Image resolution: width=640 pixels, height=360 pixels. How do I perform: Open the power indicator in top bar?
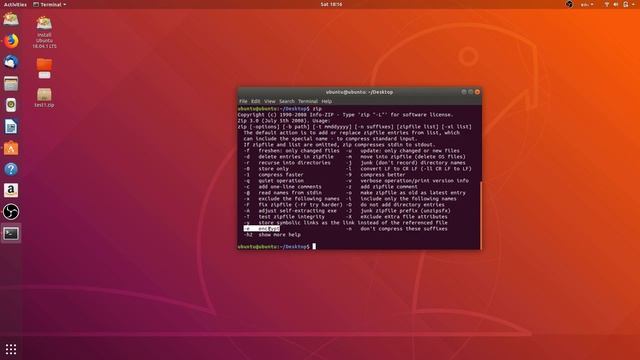click(625, 4)
